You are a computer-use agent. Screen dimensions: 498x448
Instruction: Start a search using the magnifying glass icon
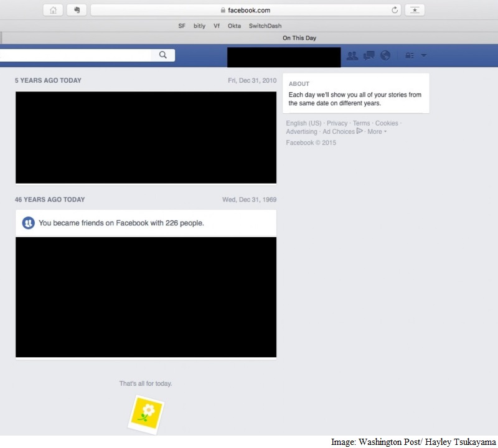point(162,55)
